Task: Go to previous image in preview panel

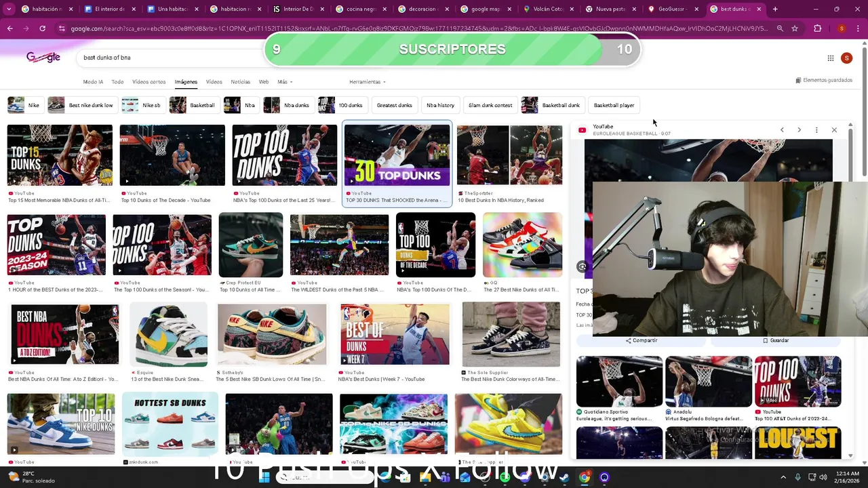Action: pos(782,129)
